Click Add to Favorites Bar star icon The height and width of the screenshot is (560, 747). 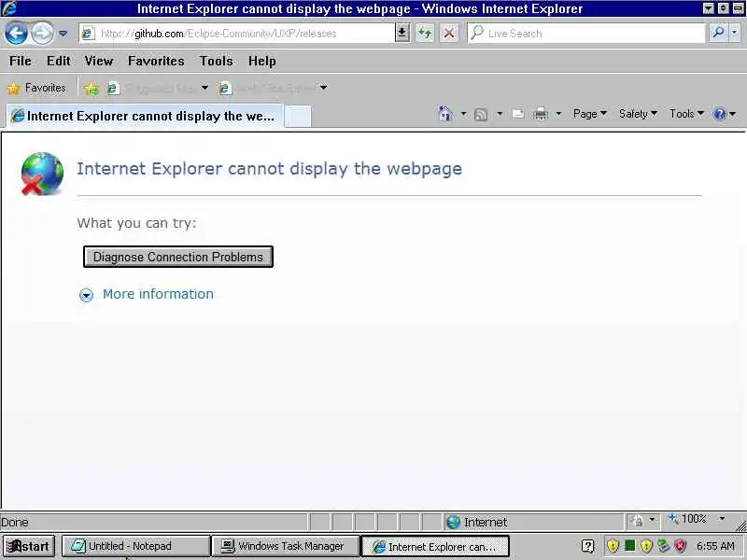[x=91, y=88]
